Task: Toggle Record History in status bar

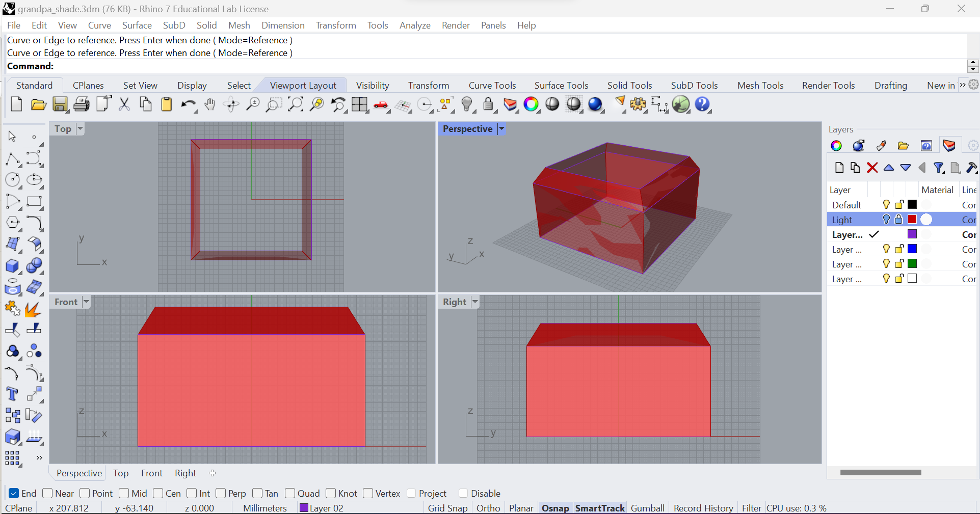Action: click(703, 508)
